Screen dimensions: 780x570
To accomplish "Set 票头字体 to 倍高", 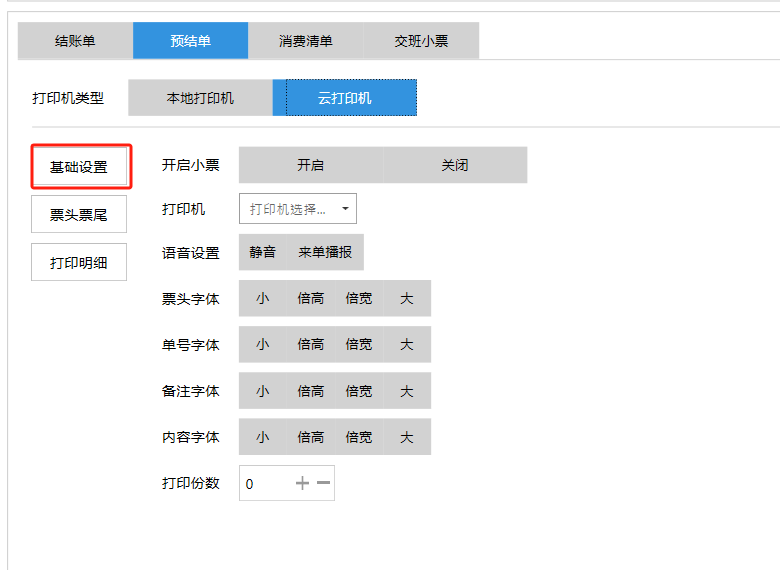I will [310, 299].
